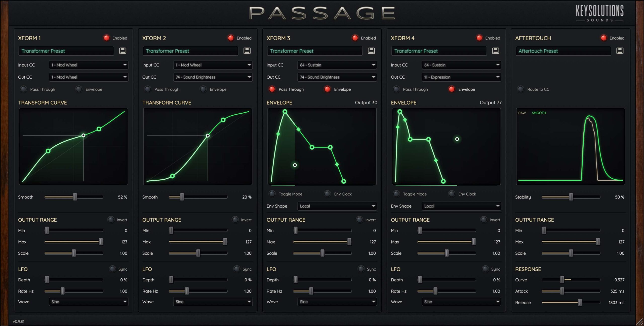
Task: Click XFORM 2 Output Range Max slider handle
Action: pyautogui.click(x=225, y=242)
